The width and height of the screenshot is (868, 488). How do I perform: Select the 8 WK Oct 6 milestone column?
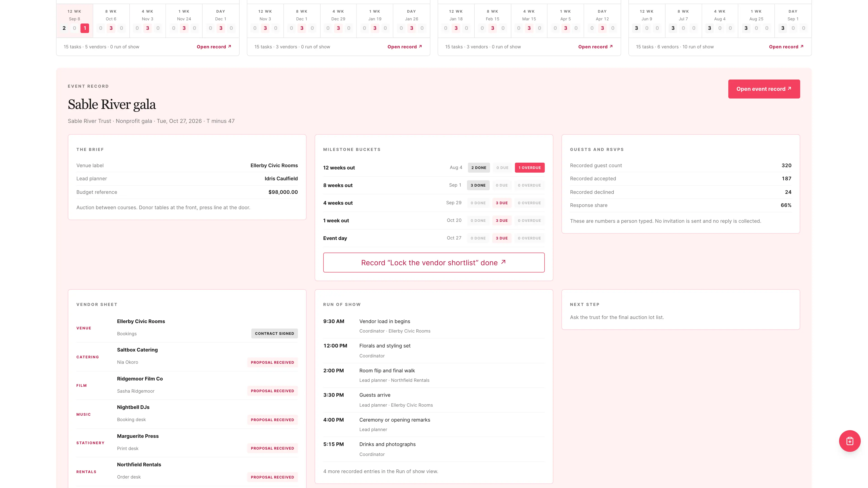pyautogui.click(x=111, y=21)
